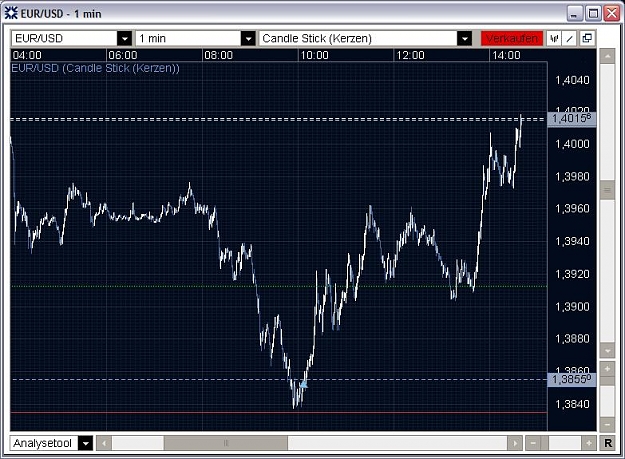625x459 pixels.
Task: Open the Candle Stick (Kerzen) dropdown
Action: click(464, 39)
